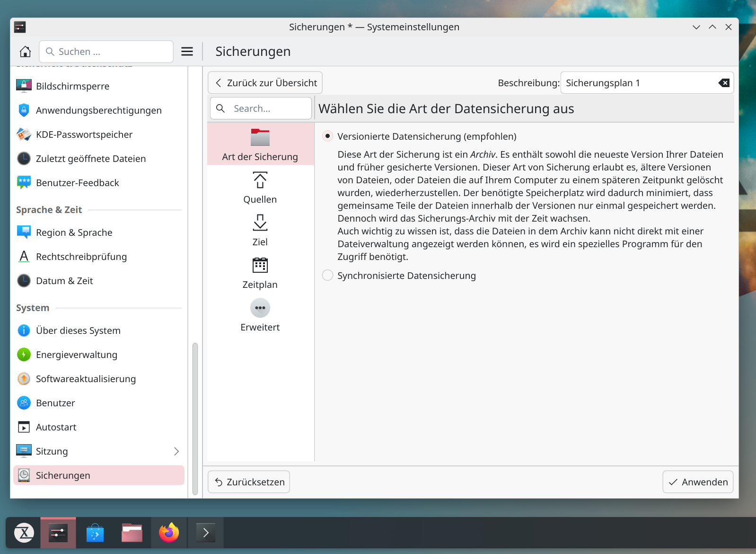
Task: Click the Suchen field in the sidebar header
Action: (106, 52)
